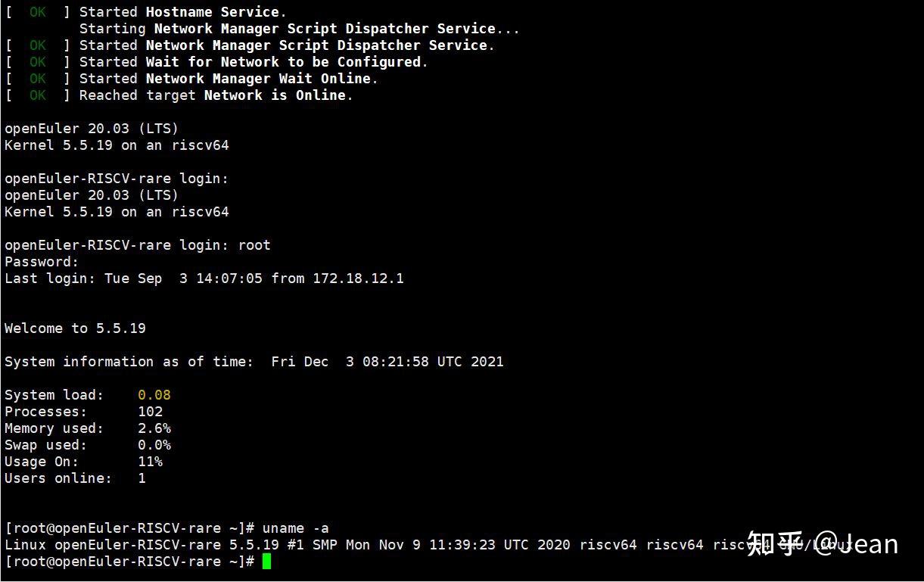This screenshot has width=924, height=582.
Task: Click the 172.18.12.1 IP address
Action: click(359, 279)
